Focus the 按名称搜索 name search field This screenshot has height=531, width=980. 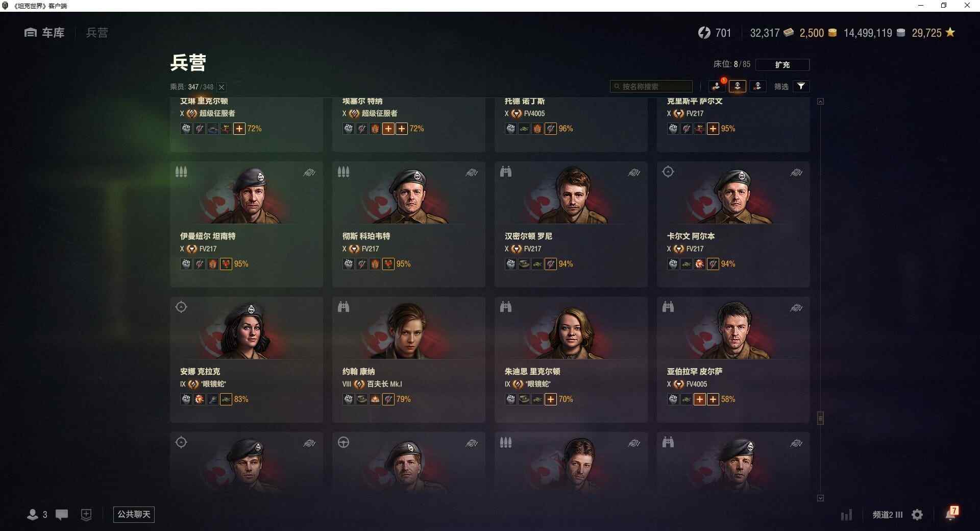(651, 86)
